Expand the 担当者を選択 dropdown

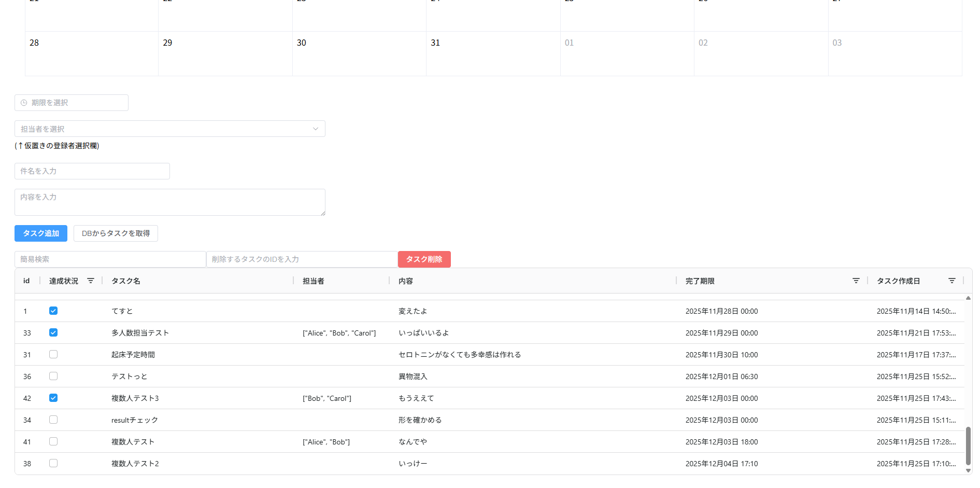pyautogui.click(x=169, y=129)
